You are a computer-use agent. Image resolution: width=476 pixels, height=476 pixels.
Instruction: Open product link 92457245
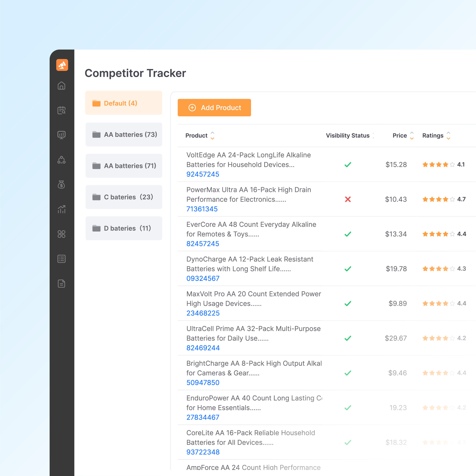click(x=203, y=174)
